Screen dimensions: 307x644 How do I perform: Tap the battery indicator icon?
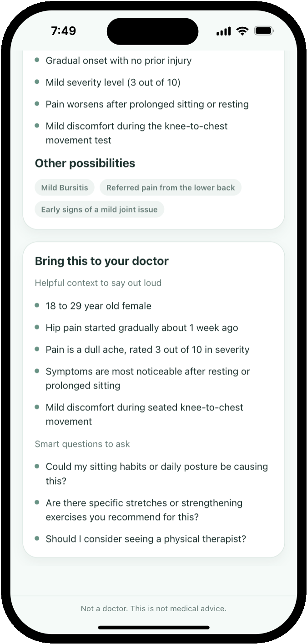pos(264,30)
